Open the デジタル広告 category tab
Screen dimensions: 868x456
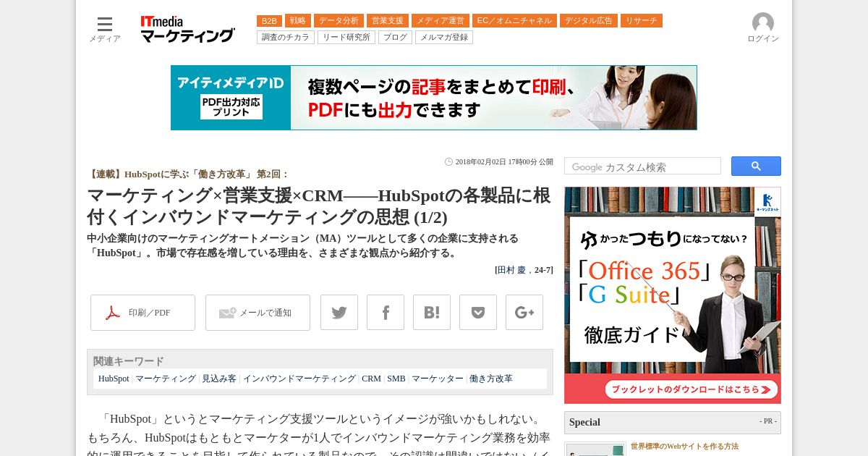pos(589,21)
